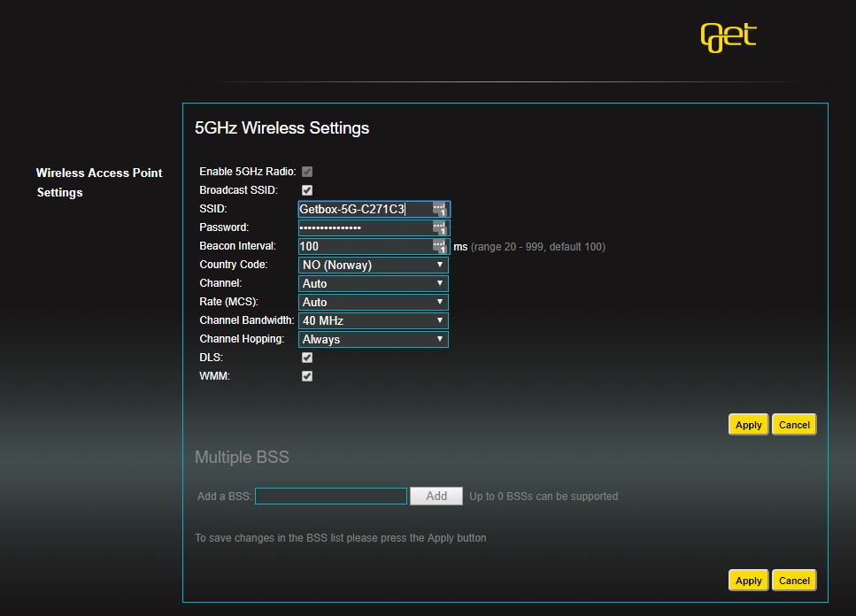
Task: Click the 'To save changes in the BSS list' note
Action: tap(341, 538)
